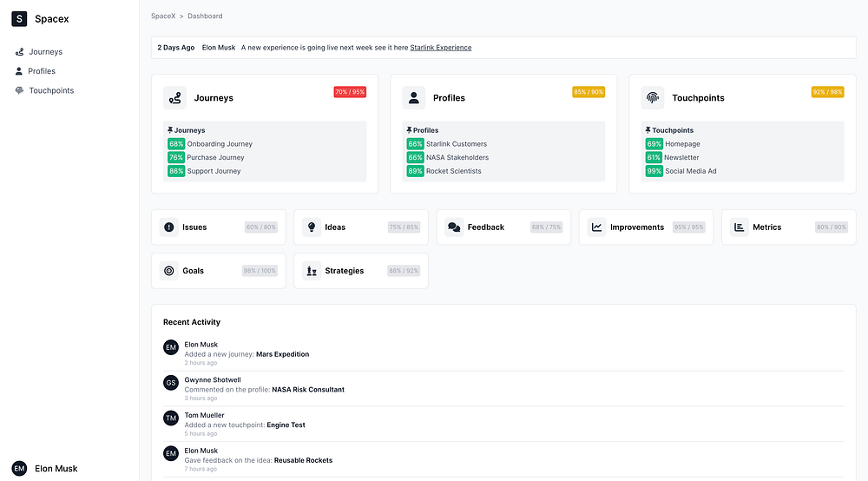Open the Homepage touchpoint
This screenshot has width=868, height=481.
pyautogui.click(x=682, y=144)
